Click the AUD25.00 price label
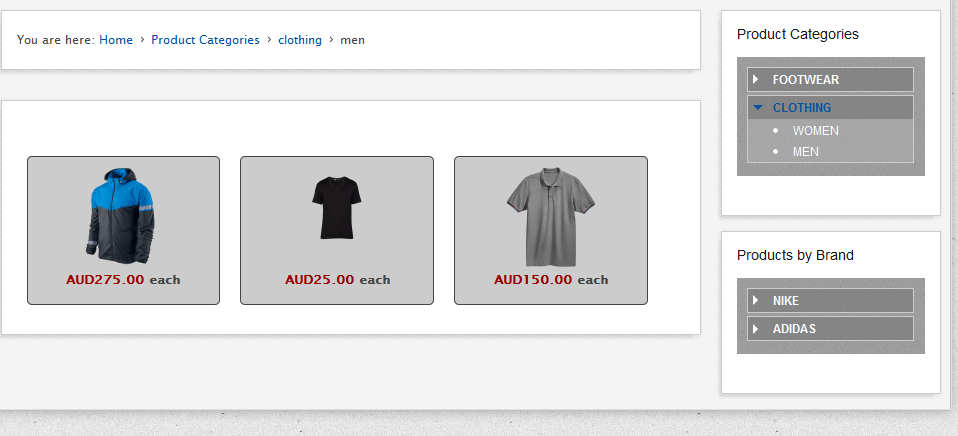This screenshot has width=958, height=436. (319, 280)
